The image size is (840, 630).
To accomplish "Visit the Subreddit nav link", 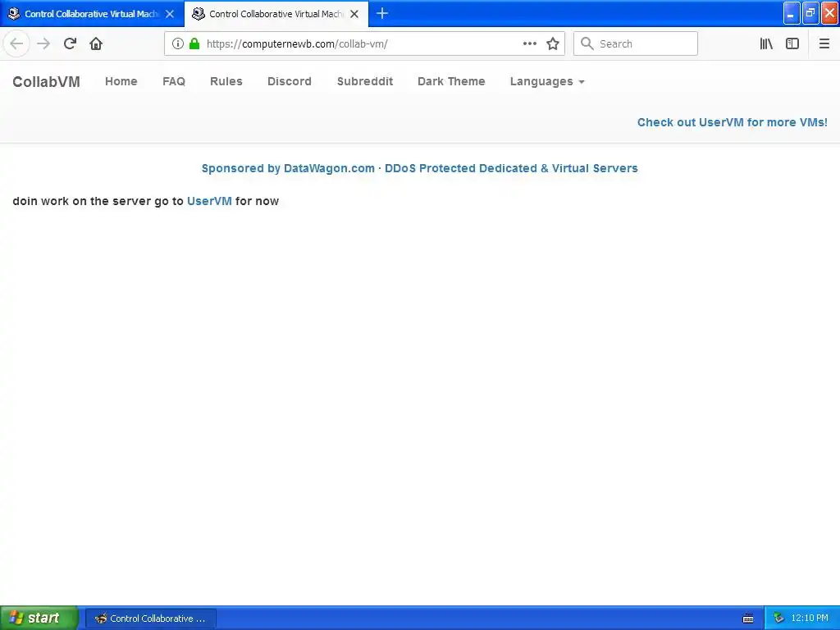I will coord(365,81).
